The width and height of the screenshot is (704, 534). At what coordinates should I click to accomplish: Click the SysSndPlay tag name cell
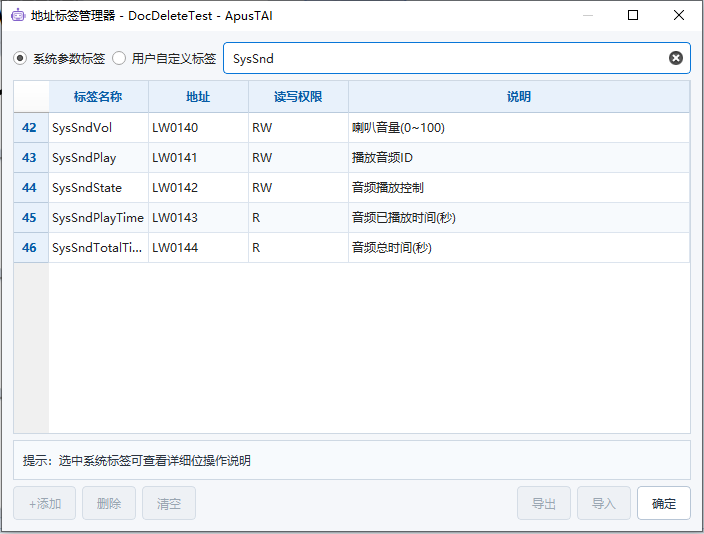98,158
